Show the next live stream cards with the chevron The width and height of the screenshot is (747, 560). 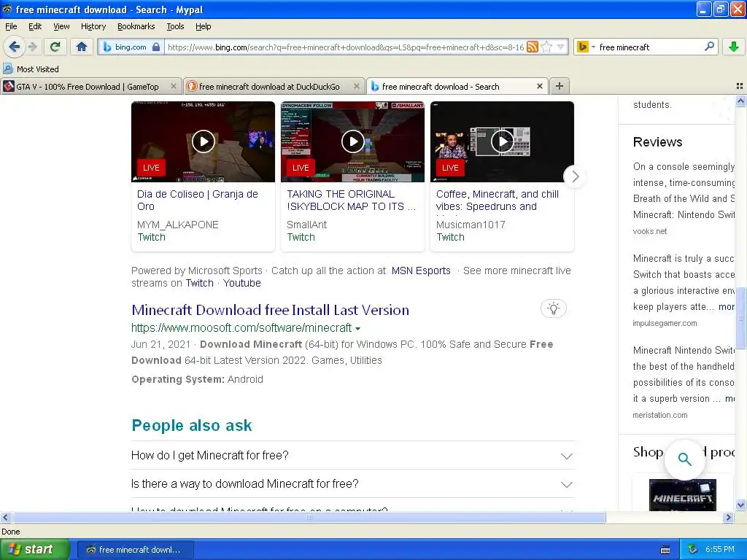coord(575,176)
